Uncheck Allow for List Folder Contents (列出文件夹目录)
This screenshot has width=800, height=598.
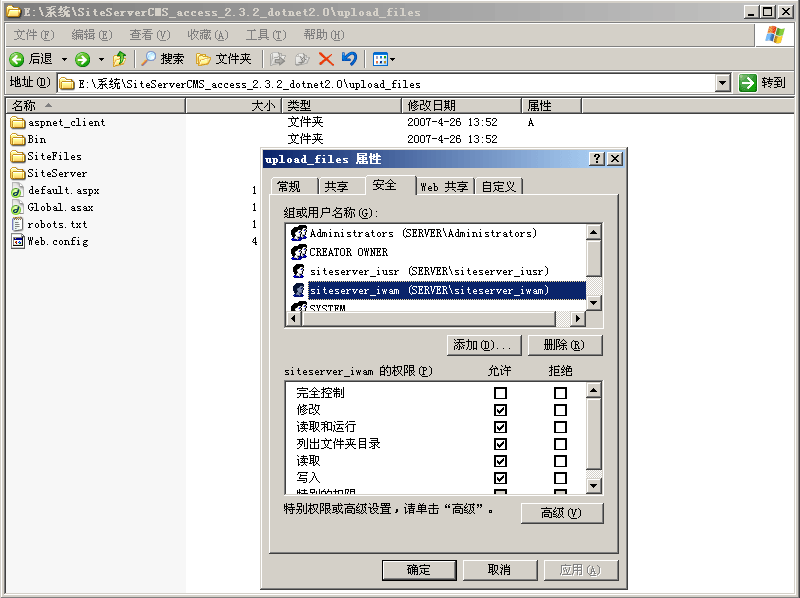coord(501,444)
